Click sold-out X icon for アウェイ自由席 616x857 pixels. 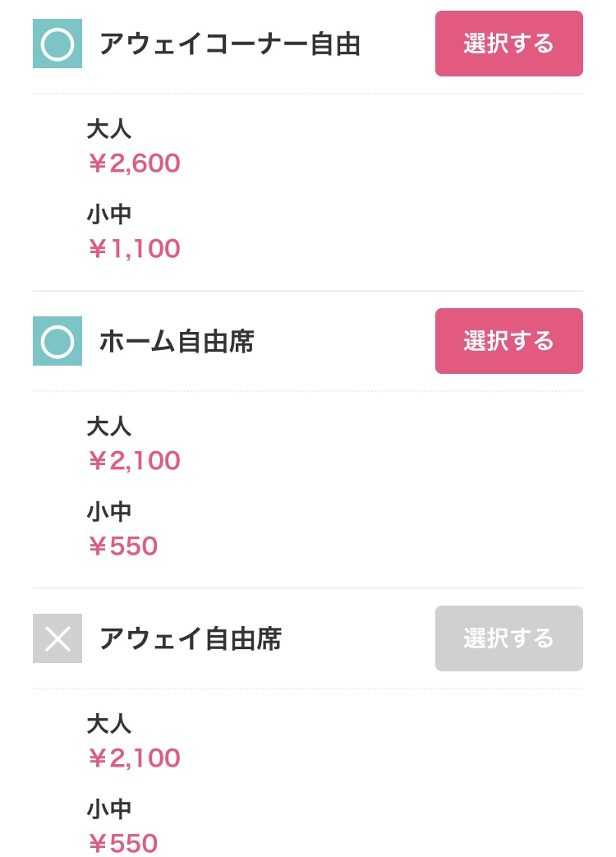click(57, 638)
